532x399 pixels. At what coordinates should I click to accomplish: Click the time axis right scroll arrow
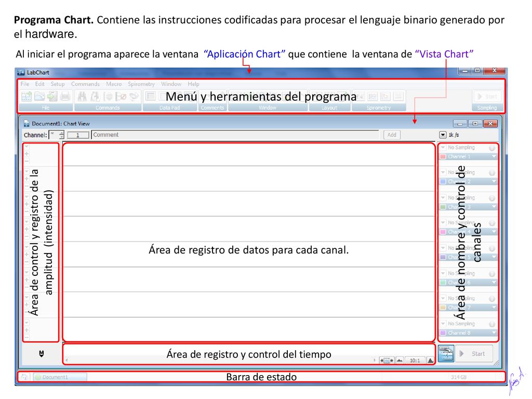(x=375, y=361)
